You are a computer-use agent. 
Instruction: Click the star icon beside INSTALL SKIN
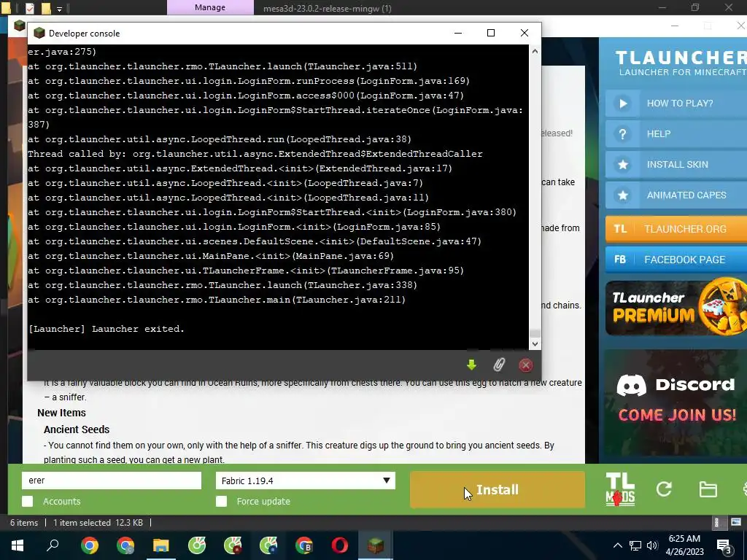623,164
